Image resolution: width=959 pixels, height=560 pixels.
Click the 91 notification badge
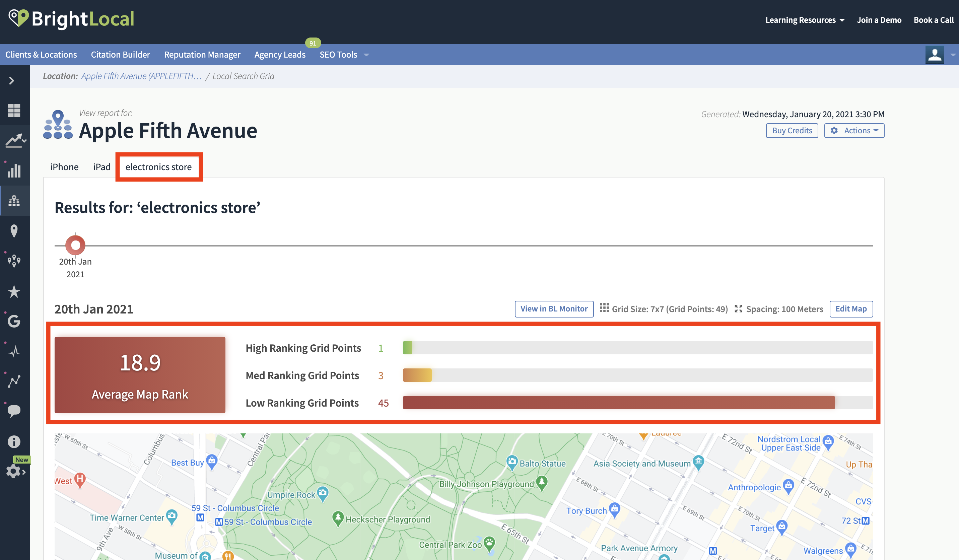click(x=313, y=43)
